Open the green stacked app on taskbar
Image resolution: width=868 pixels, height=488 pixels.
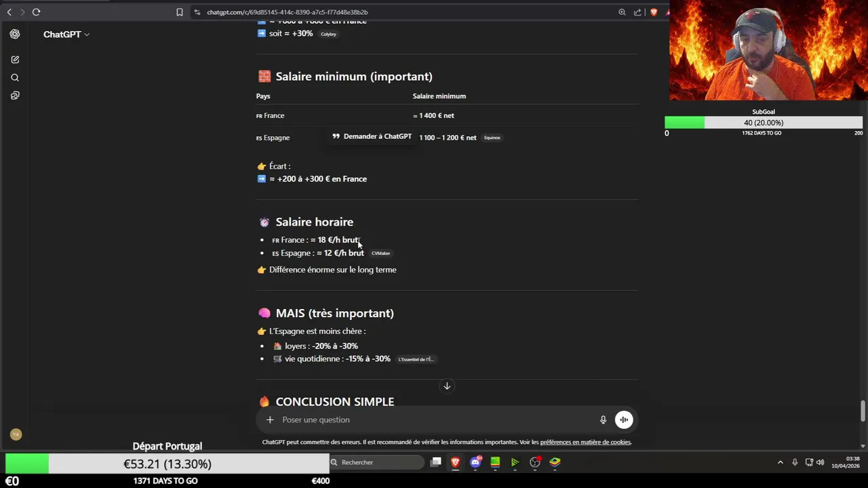click(x=495, y=462)
